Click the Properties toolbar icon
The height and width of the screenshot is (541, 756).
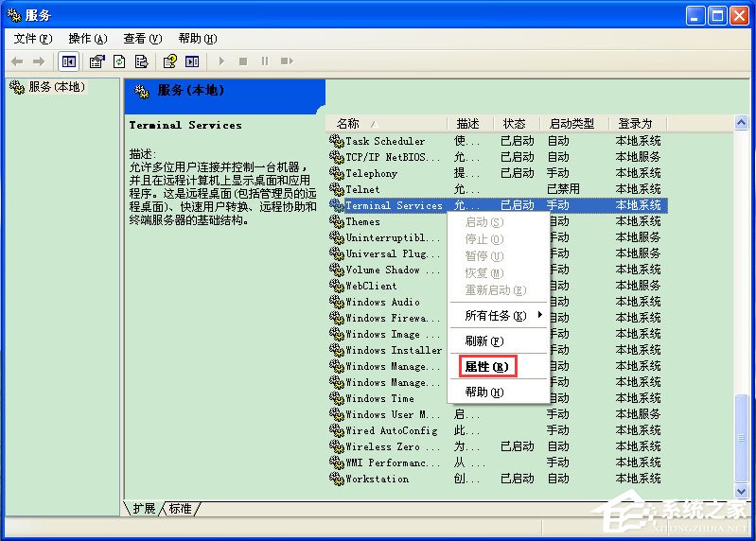(x=97, y=61)
